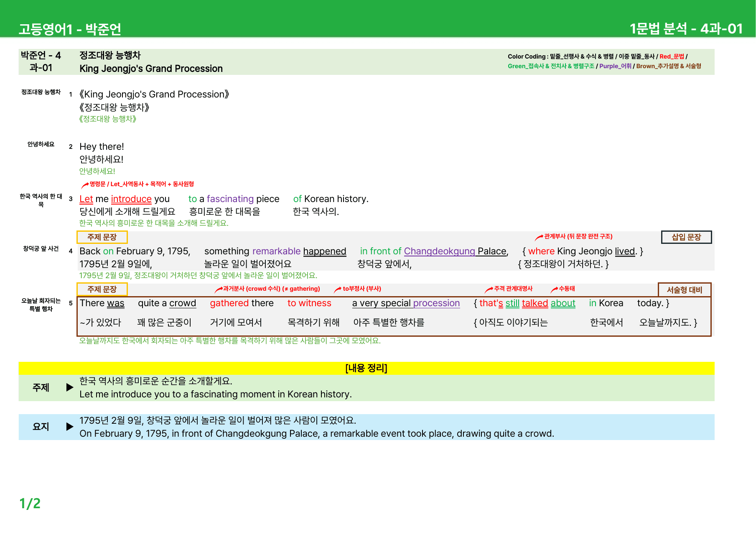Click header title 고등영어1 - 박준언

(x=70, y=29)
